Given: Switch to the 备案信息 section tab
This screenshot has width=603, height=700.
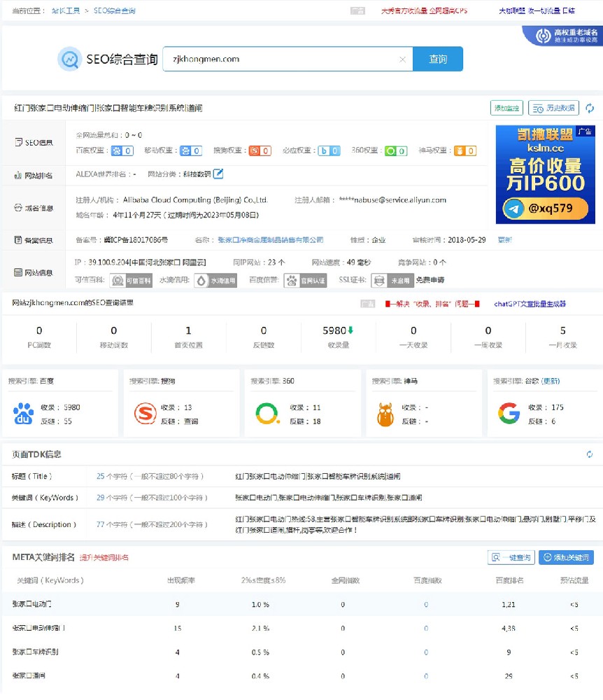Looking at the screenshot, I should click(x=34, y=239).
